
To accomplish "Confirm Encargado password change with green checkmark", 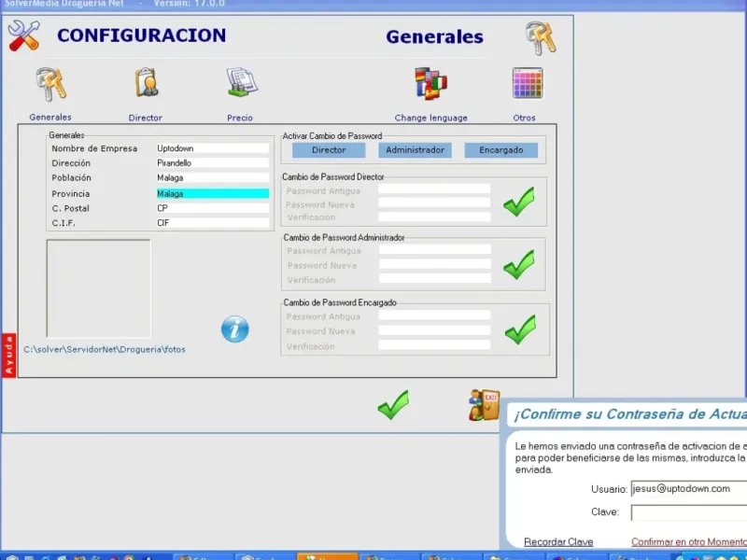I will (x=520, y=329).
